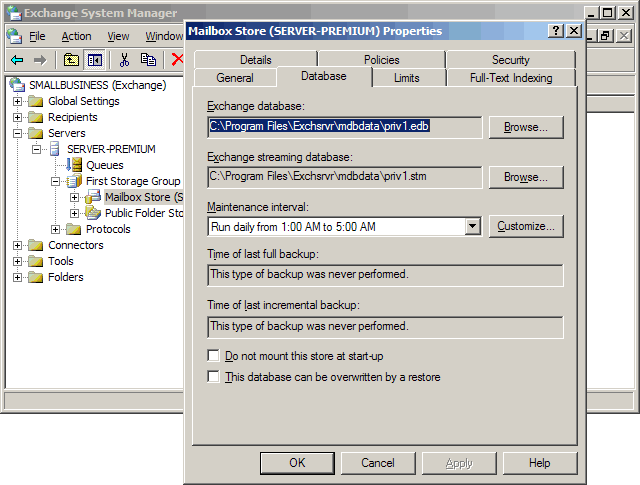Click the Cancel button
This screenshot has height=485, width=640.
pos(378,463)
